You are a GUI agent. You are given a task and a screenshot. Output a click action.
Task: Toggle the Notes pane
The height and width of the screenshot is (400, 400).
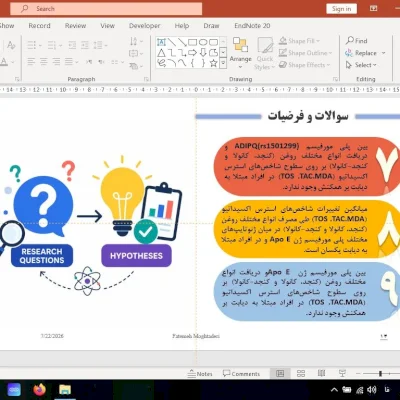point(200,374)
